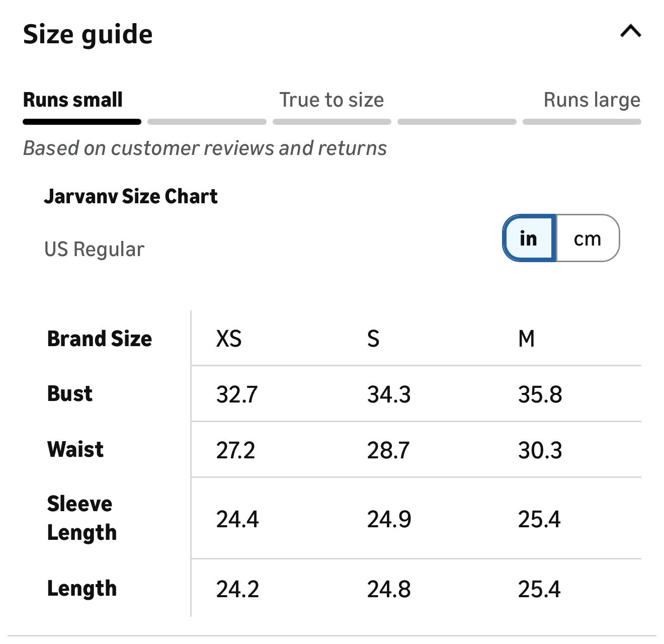The height and width of the screenshot is (644, 664).
Task: Select the inches unit toggle
Action: tap(529, 238)
